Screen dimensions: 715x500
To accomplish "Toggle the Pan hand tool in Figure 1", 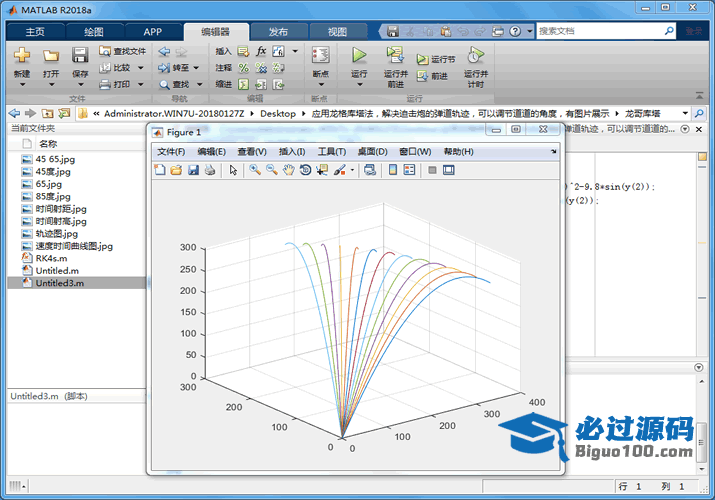I will pyautogui.click(x=289, y=170).
